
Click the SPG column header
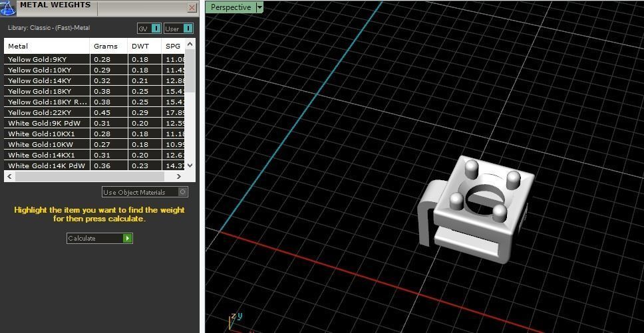click(173, 46)
